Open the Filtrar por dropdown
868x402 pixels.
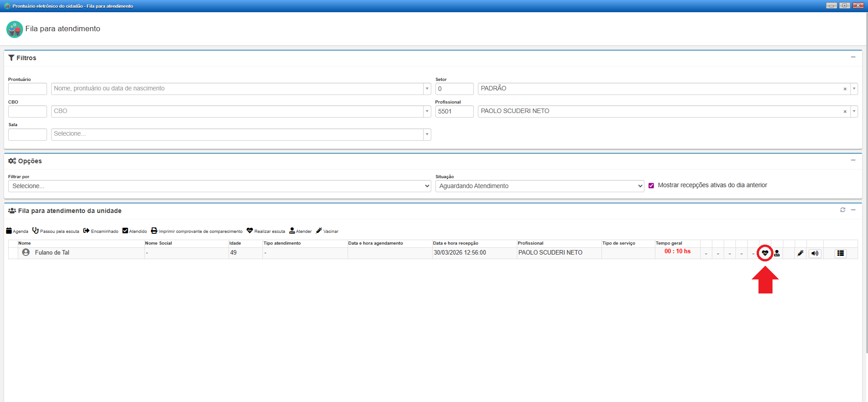click(219, 186)
